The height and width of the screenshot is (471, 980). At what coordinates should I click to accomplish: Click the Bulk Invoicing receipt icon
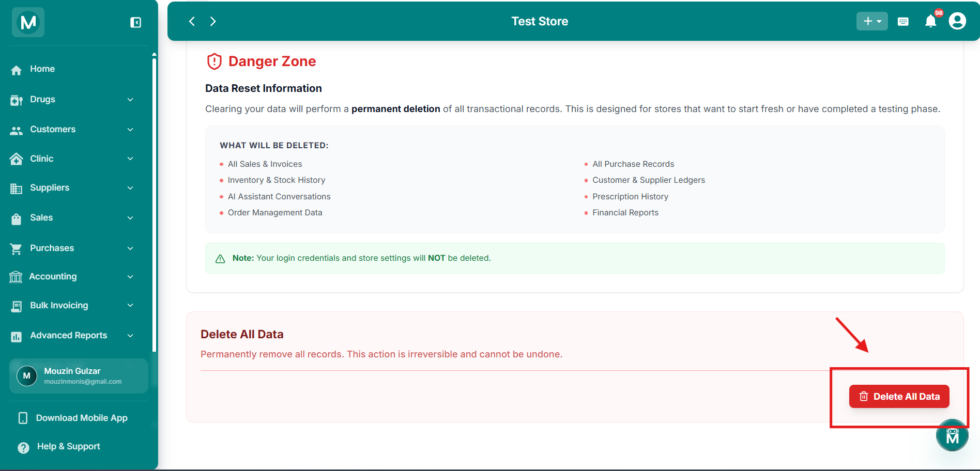[x=16, y=306]
